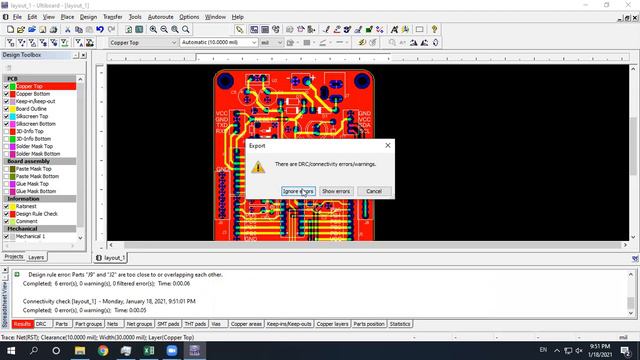Click the New file icon in toolbar
This screenshot has width=640, height=360.
tap(11, 29)
